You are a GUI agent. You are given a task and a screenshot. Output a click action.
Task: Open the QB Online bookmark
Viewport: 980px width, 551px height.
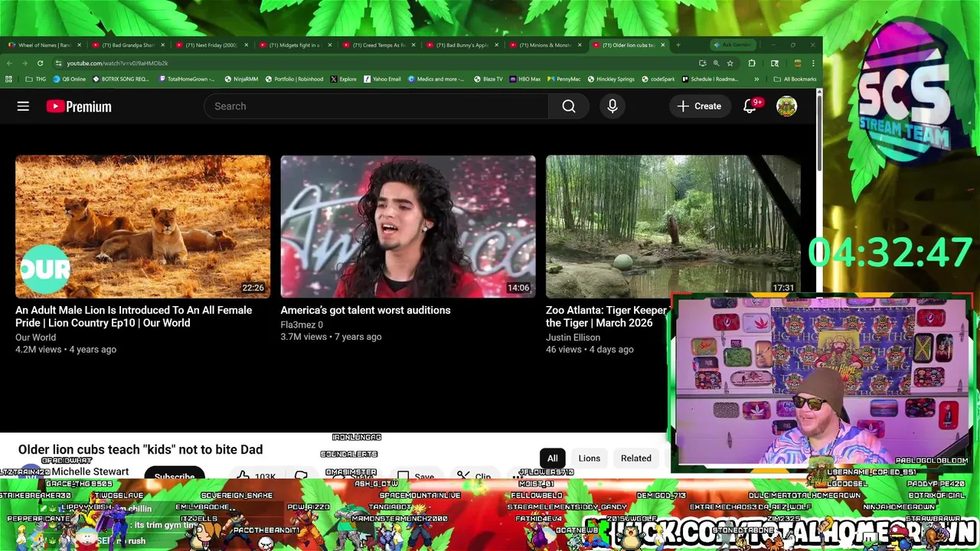69,79
